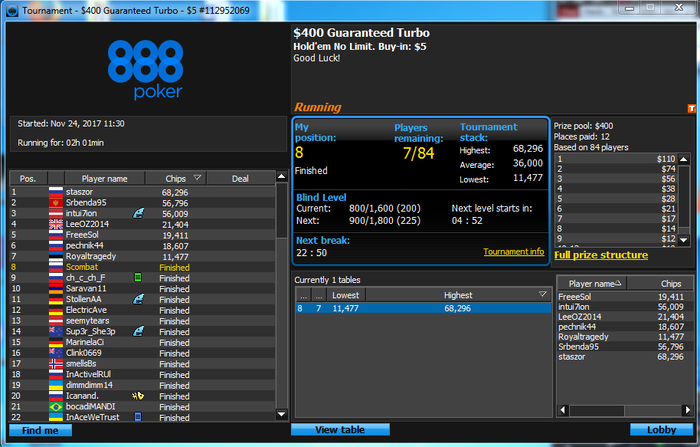Open the Full prize structure link
This screenshot has height=447, width=700.
tap(601, 255)
